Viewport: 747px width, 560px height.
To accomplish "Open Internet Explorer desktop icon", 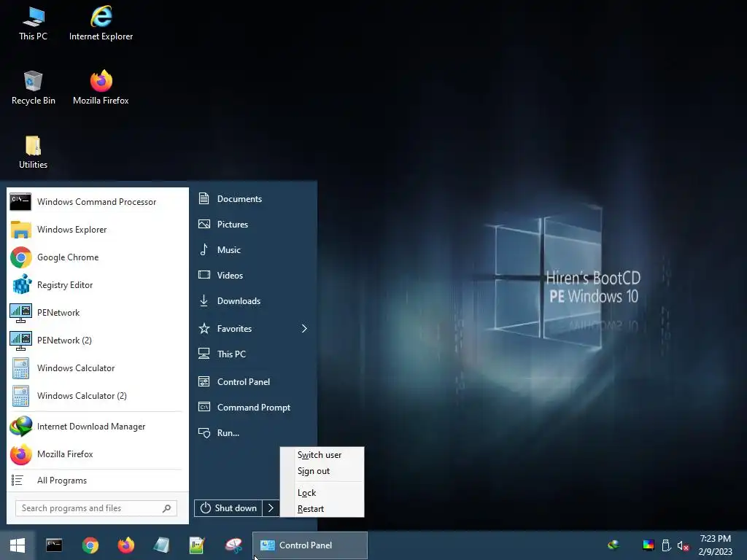I will coord(101,24).
